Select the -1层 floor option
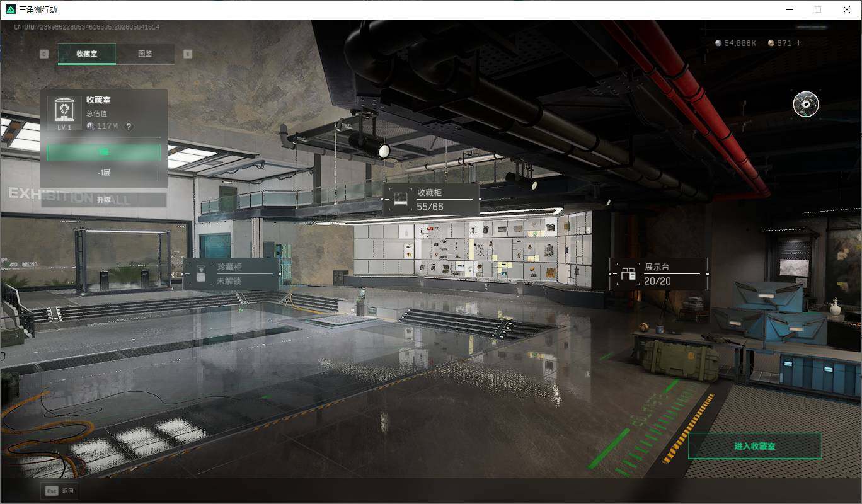862x504 pixels. 104,172
